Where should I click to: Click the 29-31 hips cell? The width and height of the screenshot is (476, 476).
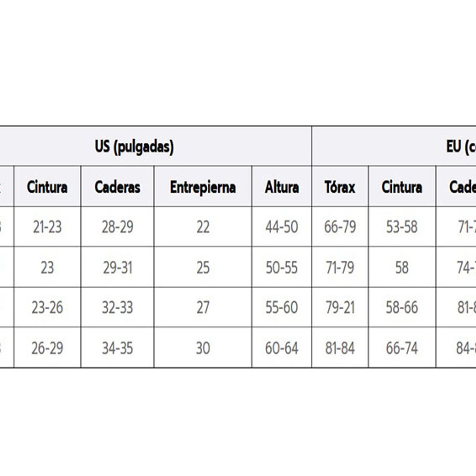[117, 268]
